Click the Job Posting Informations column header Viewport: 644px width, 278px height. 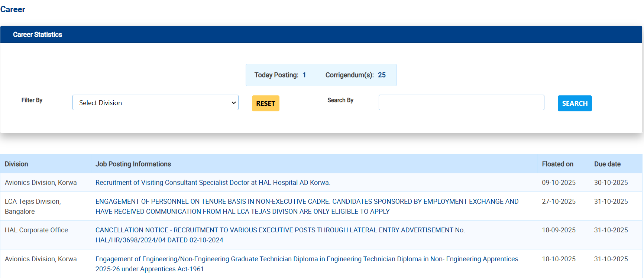(133, 164)
